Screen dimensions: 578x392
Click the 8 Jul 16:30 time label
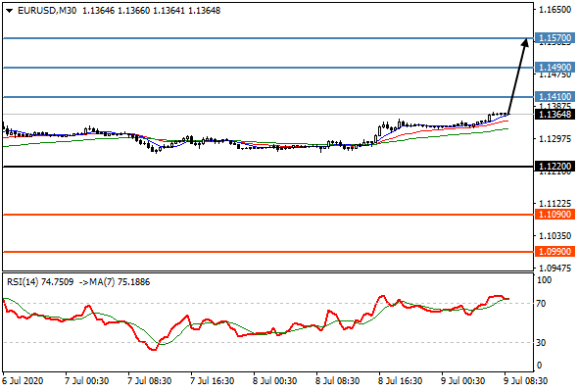coord(400,381)
